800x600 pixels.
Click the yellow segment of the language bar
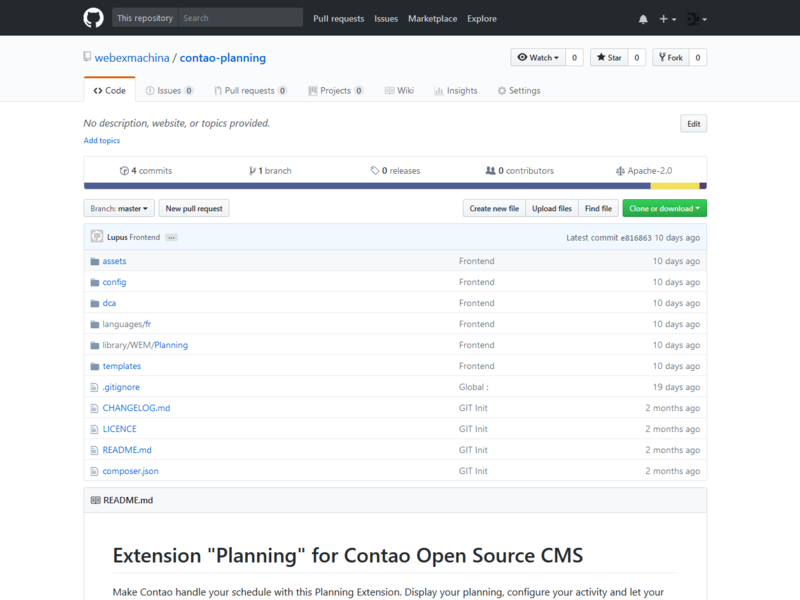pyautogui.click(x=675, y=186)
